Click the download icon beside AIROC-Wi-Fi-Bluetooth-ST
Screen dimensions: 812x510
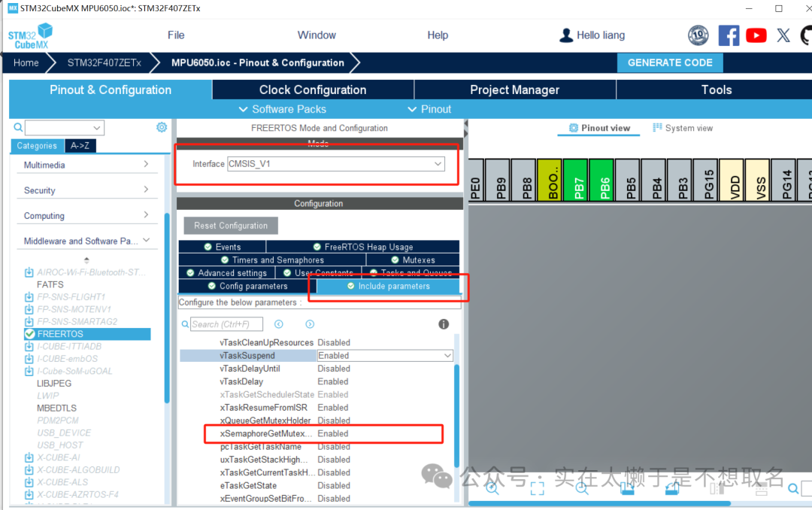[x=29, y=272]
